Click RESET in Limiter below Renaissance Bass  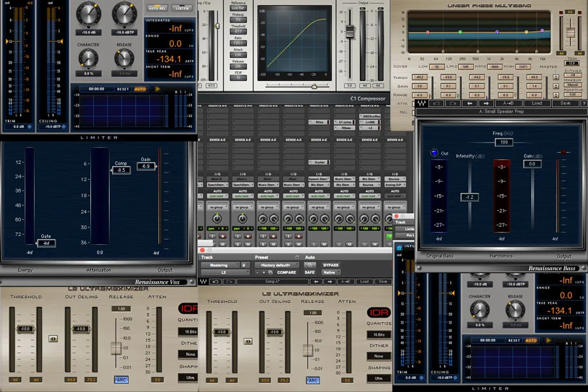[514, 340]
